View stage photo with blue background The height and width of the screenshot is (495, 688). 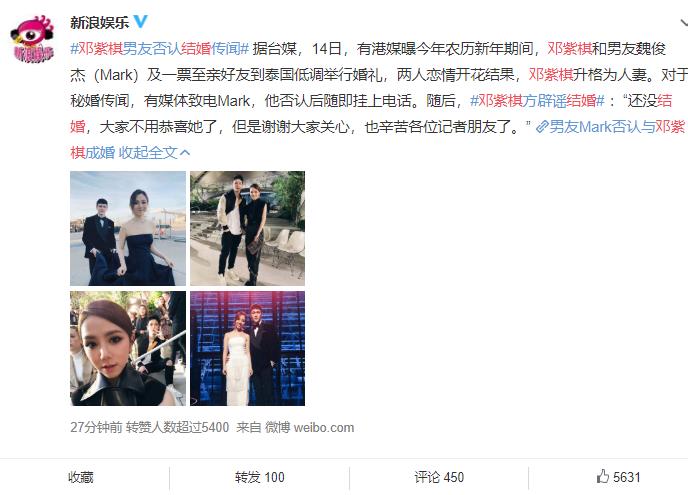click(x=247, y=348)
